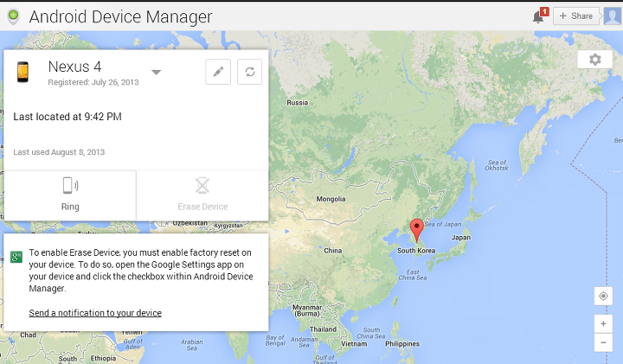This screenshot has height=364, width=623.
Task: Refresh device location with the reload icon
Action: click(249, 72)
